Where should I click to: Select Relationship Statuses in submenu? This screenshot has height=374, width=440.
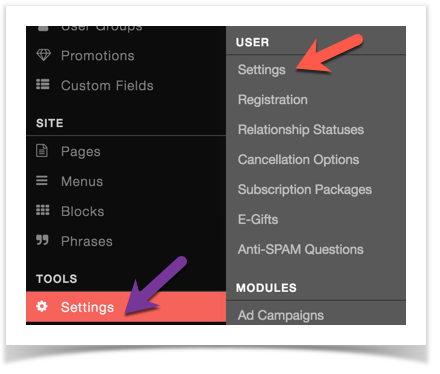[x=301, y=130]
